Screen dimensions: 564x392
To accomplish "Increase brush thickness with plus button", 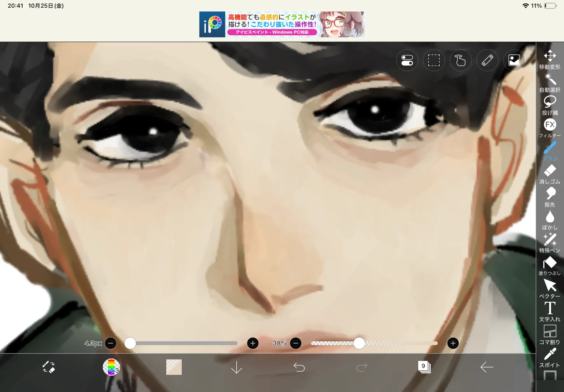I will coord(253,343).
